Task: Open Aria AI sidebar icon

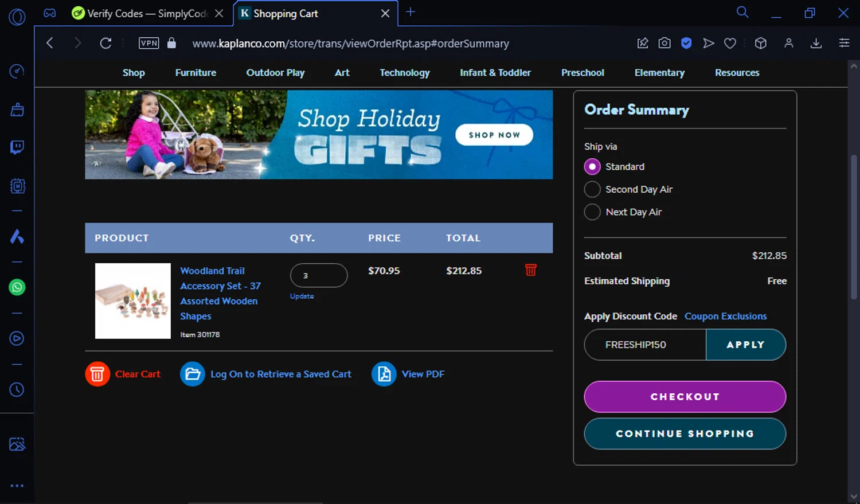Action: (17, 236)
